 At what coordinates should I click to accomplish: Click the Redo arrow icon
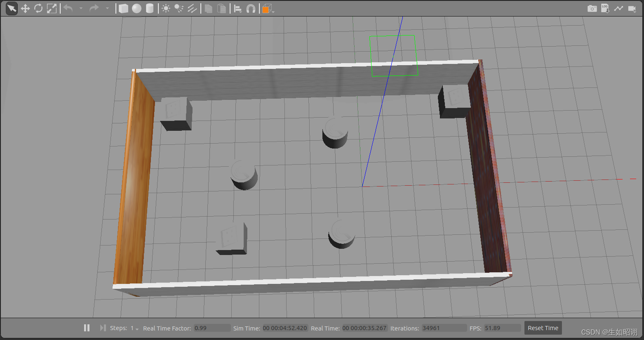94,8
